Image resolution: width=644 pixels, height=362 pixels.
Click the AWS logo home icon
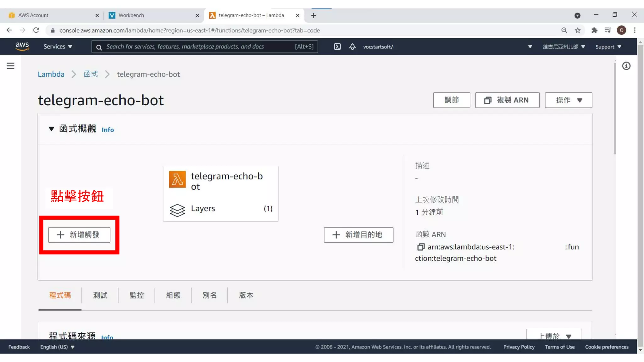click(x=22, y=46)
